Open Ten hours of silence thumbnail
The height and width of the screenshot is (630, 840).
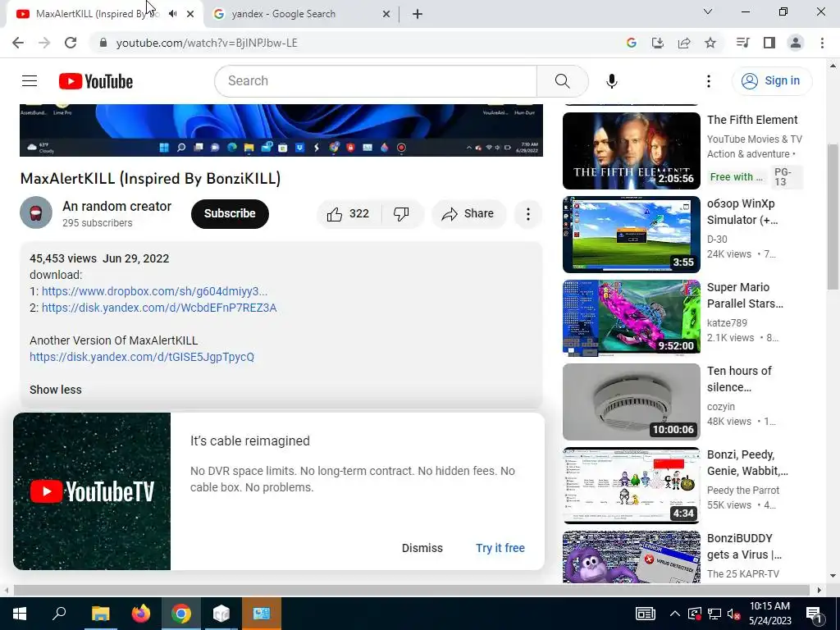(x=631, y=402)
